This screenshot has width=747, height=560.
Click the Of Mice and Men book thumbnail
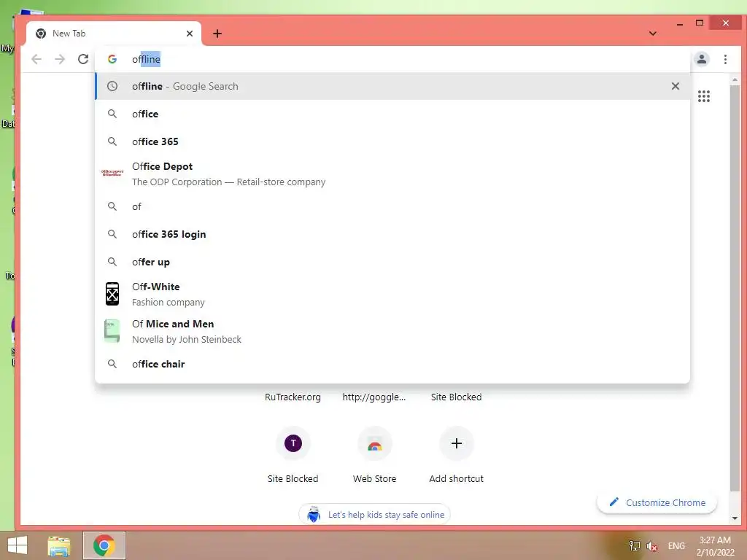[112, 331]
